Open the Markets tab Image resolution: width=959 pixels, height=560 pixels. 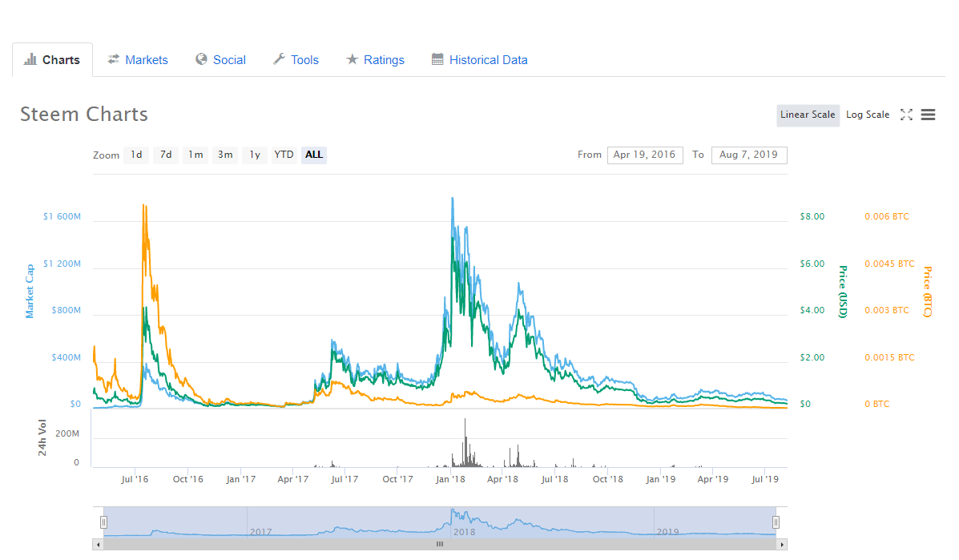point(146,60)
